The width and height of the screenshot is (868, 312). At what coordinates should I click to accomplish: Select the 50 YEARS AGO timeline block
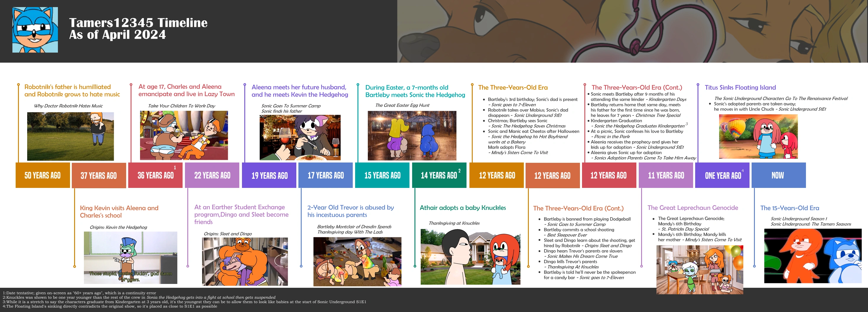[43, 175]
